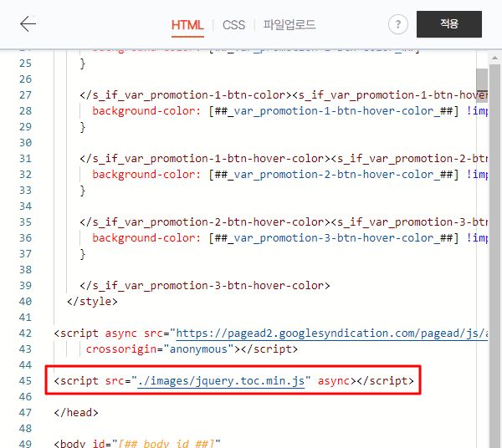Click line number 25 in gutter
This screenshot has height=448, width=502.
25,64
